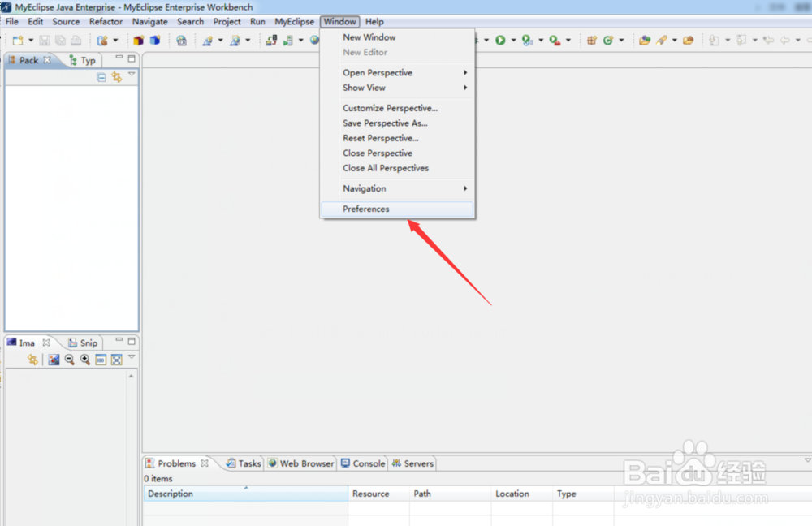Select New Window menu entry
The height and width of the screenshot is (526, 812).
coord(397,37)
